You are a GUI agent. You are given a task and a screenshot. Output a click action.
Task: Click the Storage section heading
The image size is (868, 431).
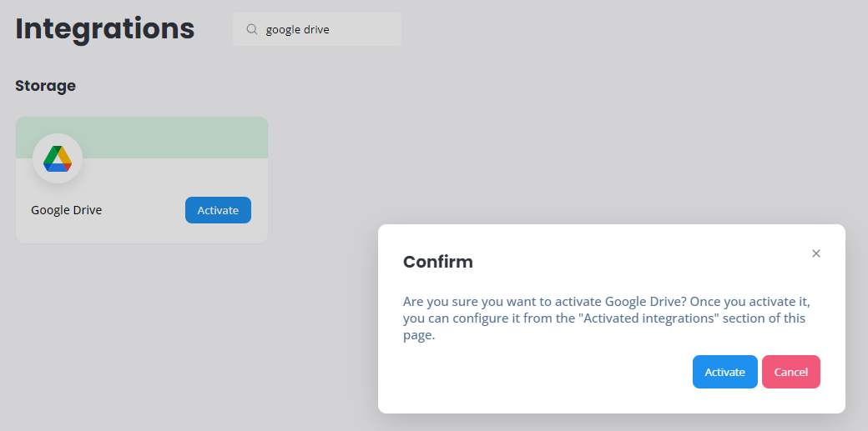[x=45, y=86]
